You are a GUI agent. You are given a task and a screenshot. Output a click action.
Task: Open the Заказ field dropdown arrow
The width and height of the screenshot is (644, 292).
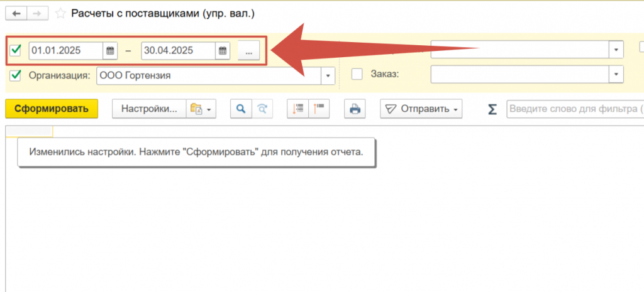pos(616,74)
